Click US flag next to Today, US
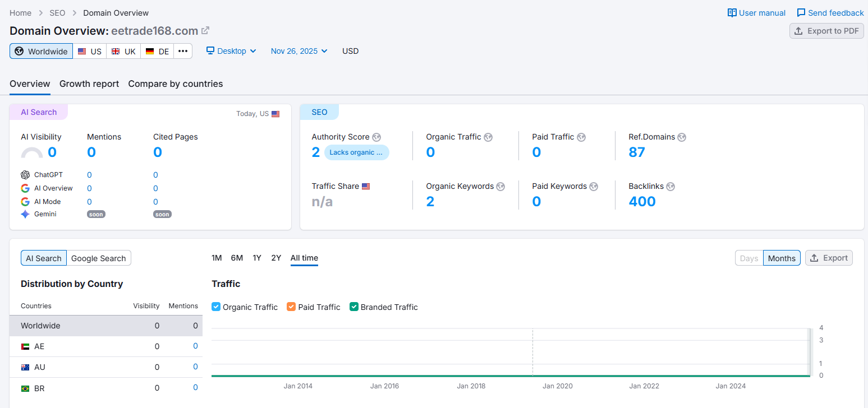This screenshot has width=868, height=408. tap(275, 114)
